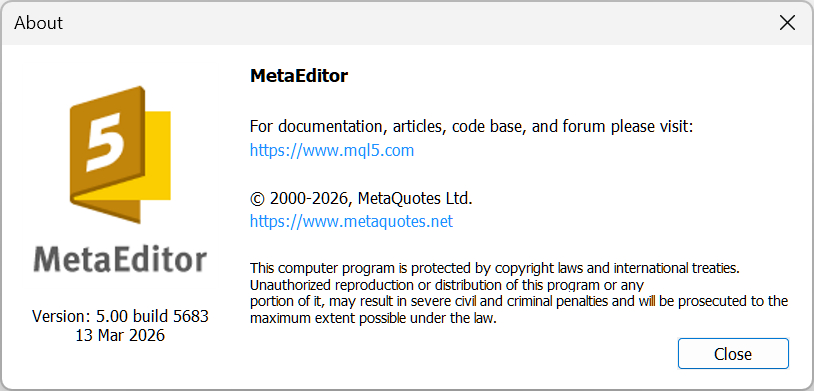Click the 'portion of it, may result' line
This screenshot has width=814, height=391.
coord(519,301)
